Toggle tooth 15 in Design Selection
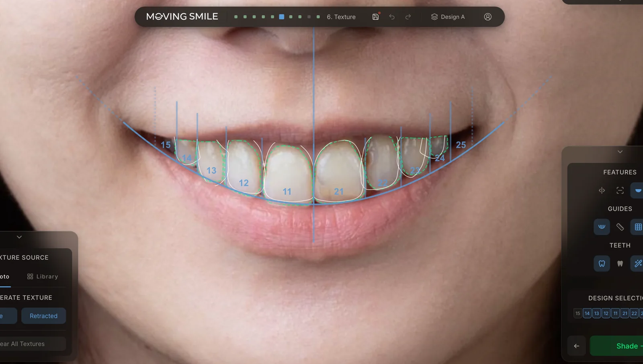 [577, 313]
